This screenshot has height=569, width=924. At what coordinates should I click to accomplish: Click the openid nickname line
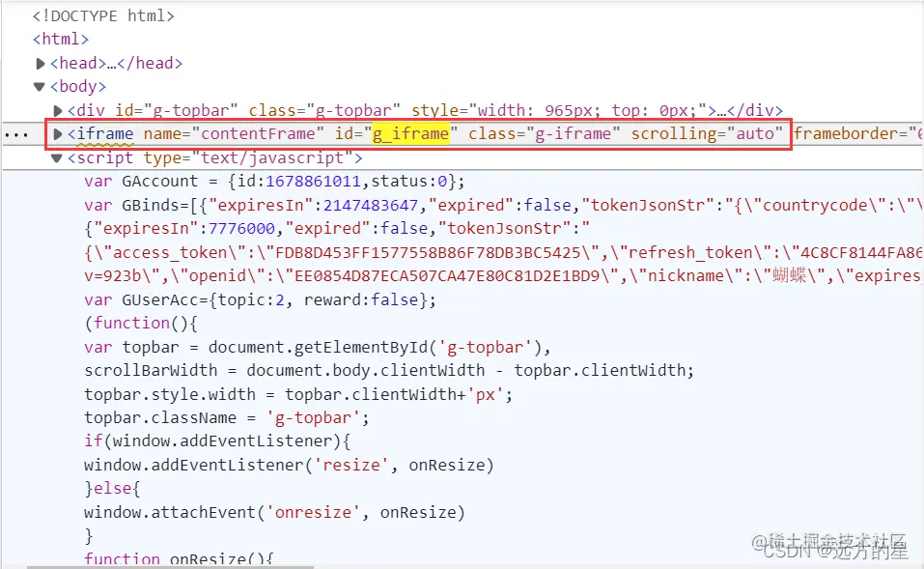(x=504, y=276)
